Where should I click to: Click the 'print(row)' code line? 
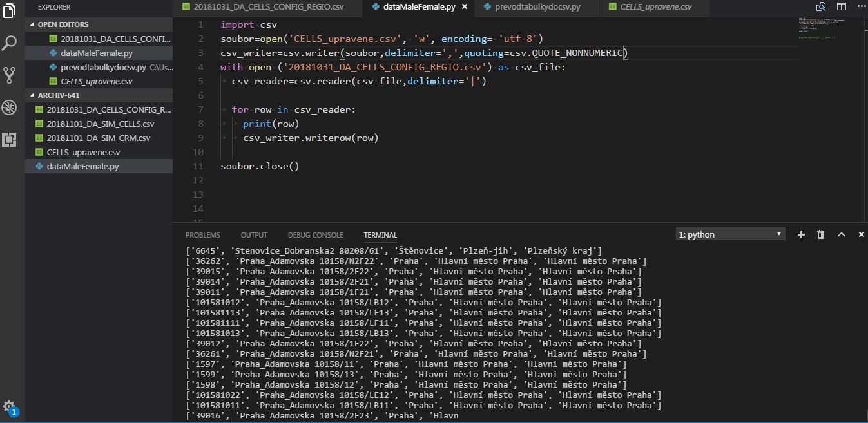[271, 124]
